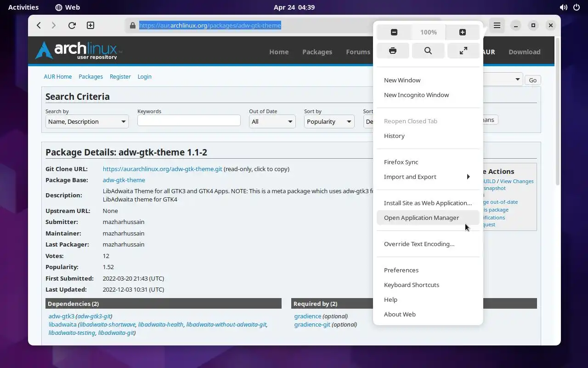Open Packages in the Arch header
588x368 pixels.
(317, 52)
